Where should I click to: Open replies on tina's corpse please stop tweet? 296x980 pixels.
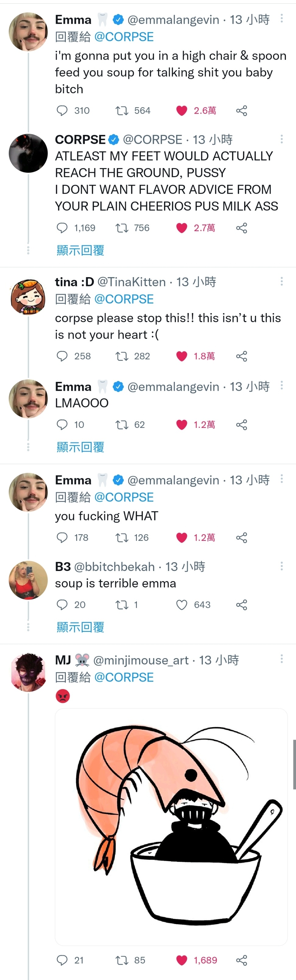[62, 356]
